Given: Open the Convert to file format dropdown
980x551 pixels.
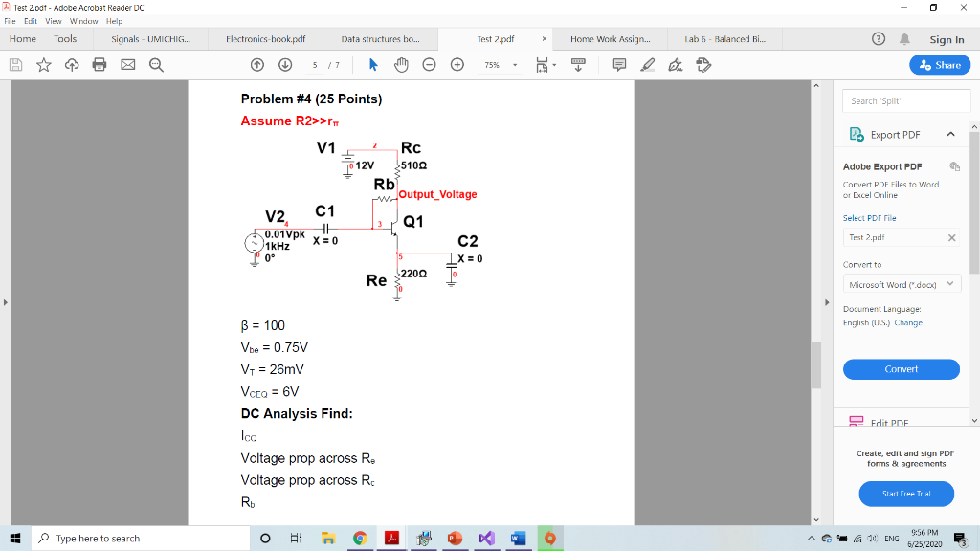Looking at the screenshot, I should pos(901,283).
